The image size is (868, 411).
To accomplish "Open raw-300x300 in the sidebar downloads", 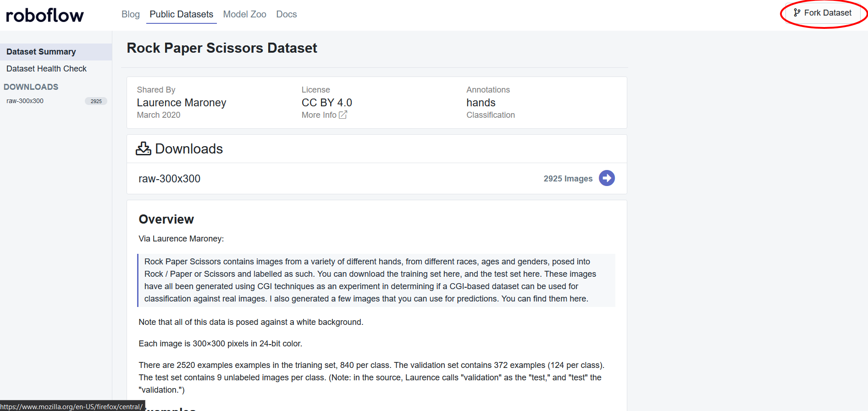I will tap(25, 101).
